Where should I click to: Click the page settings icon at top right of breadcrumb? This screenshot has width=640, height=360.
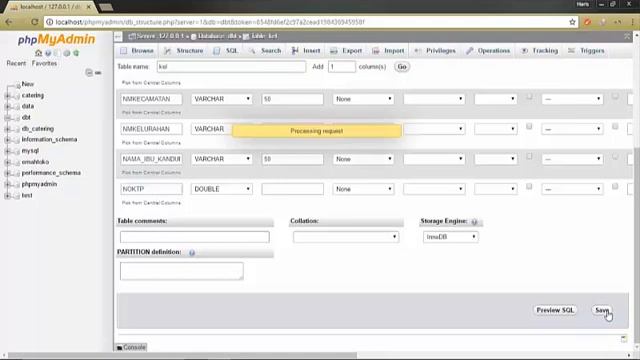coord(627,36)
